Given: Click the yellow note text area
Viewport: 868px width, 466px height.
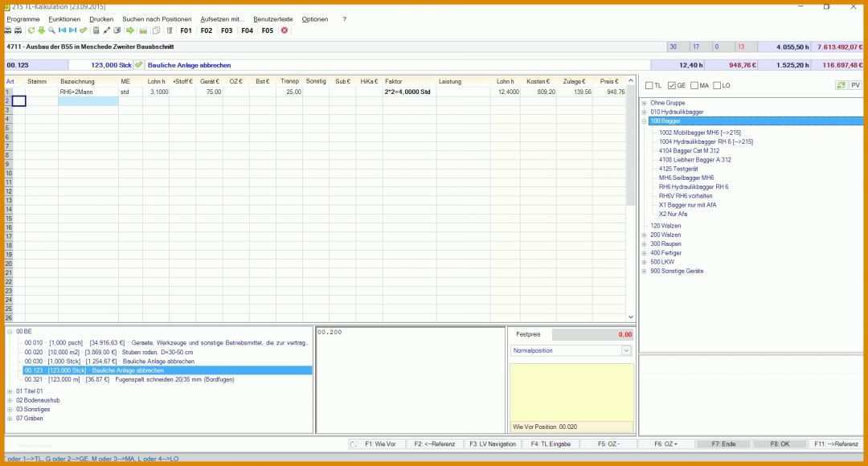Looking at the screenshot, I should (571, 392).
